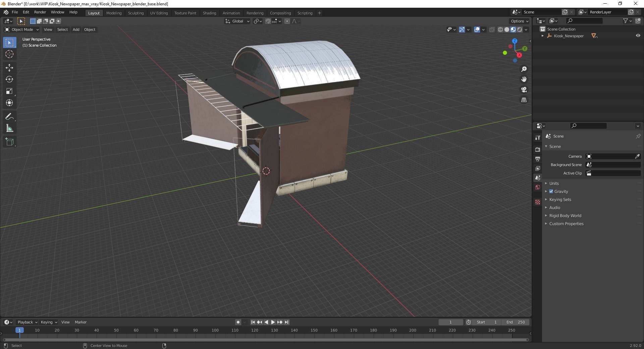
Task: Open the Marker menu in timeline
Action: 80,322
